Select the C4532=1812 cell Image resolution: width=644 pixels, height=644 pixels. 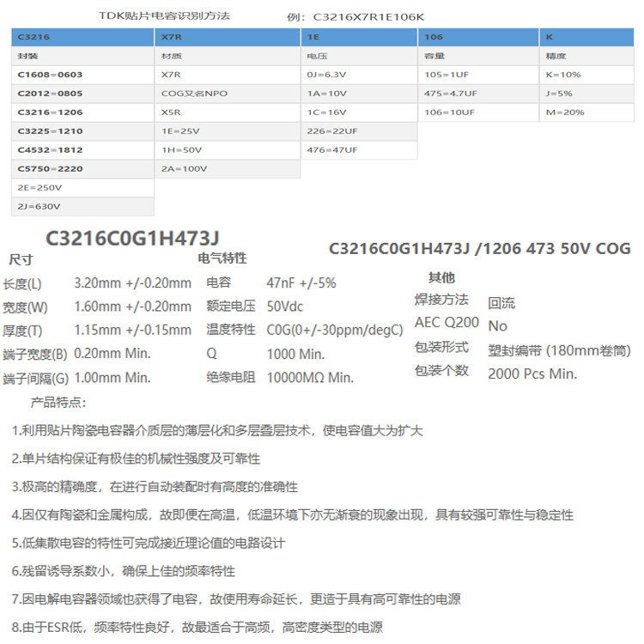[x=82, y=150]
